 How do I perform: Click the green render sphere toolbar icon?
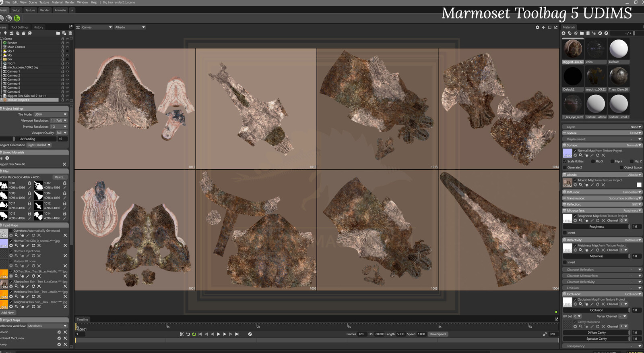[17, 18]
